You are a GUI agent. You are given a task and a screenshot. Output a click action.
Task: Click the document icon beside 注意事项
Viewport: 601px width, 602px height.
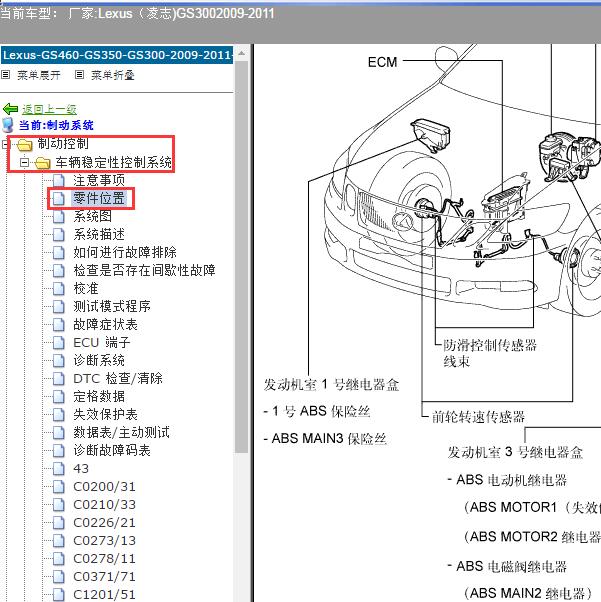(58, 180)
